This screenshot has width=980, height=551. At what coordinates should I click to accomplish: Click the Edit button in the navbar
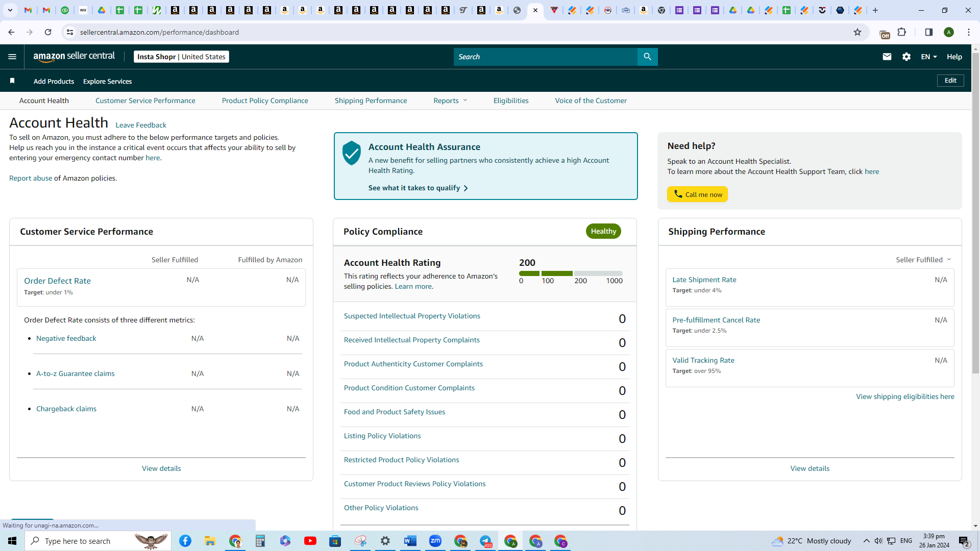(x=950, y=81)
